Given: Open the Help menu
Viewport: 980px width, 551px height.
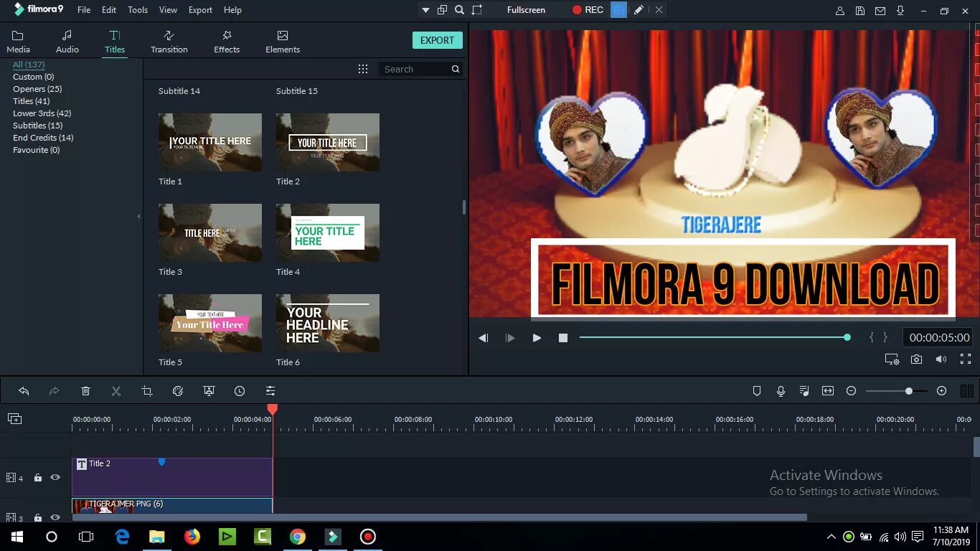Looking at the screenshot, I should click(232, 10).
